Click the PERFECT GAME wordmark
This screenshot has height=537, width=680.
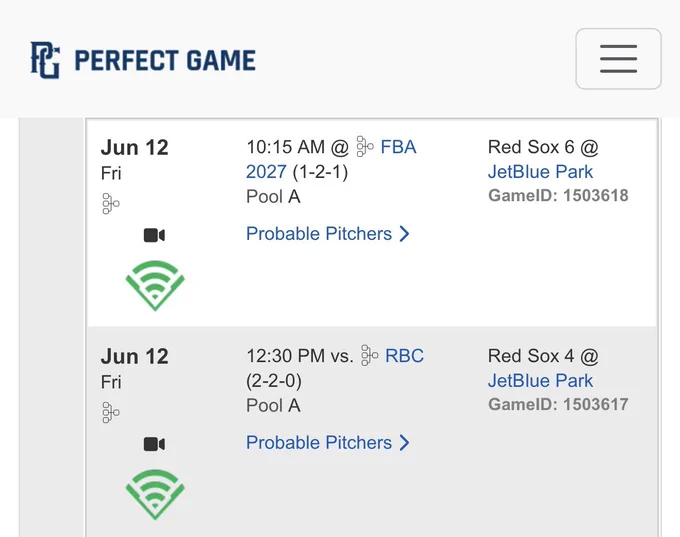click(165, 60)
